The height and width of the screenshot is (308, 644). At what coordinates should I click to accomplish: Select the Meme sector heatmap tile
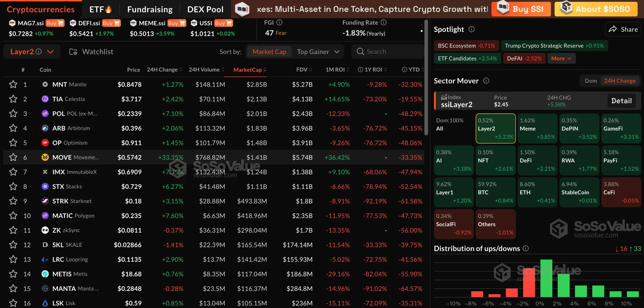[537, 128]
